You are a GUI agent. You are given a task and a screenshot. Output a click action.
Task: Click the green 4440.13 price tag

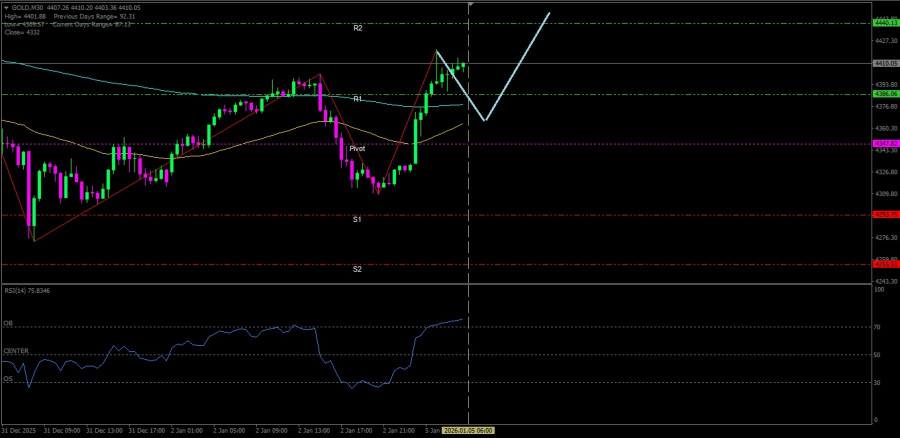tap(885, 23)
